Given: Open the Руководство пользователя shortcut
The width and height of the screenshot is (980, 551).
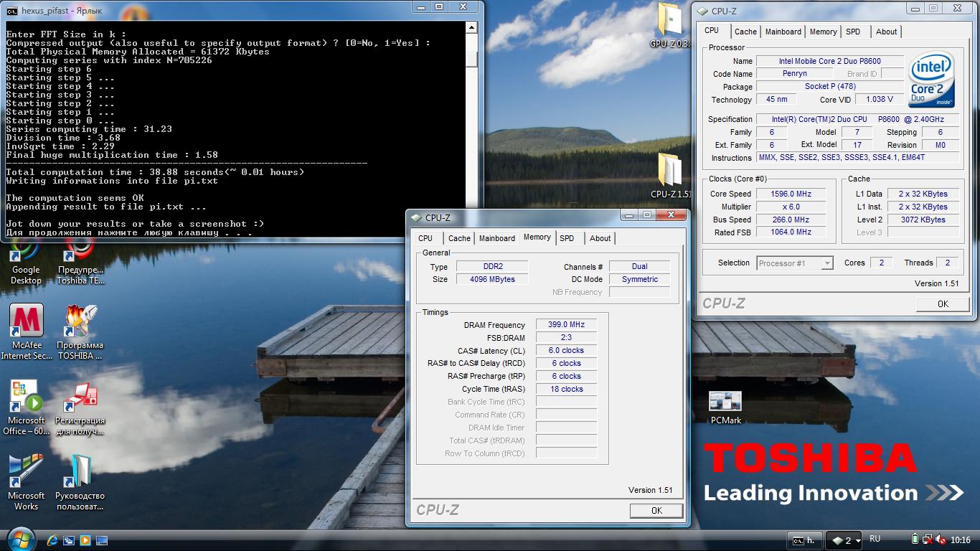Looking at the screenshot, I should click(80, 482).
